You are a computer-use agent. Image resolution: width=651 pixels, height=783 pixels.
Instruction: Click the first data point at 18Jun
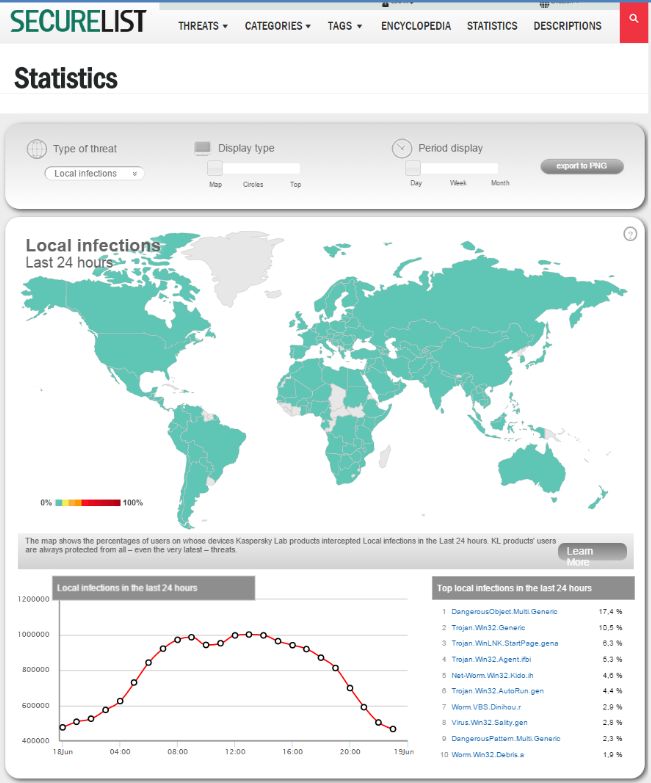coord(62,727)
